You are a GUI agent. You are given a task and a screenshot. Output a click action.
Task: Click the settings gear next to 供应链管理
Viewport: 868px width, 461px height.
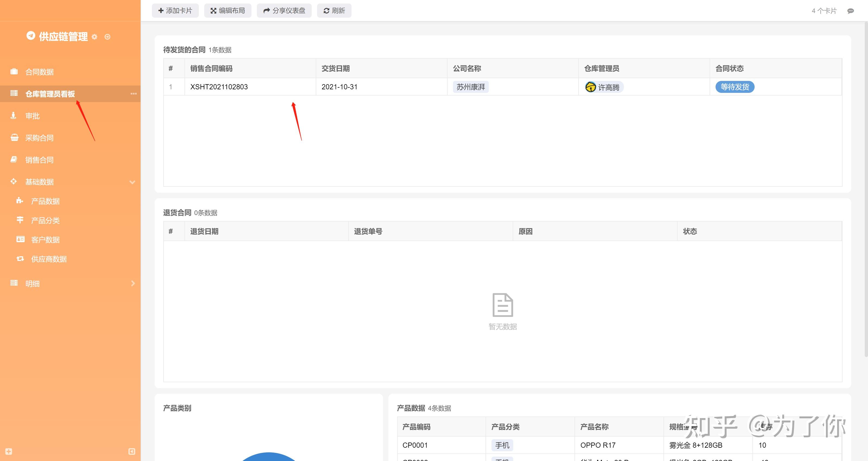click(95, 37)
